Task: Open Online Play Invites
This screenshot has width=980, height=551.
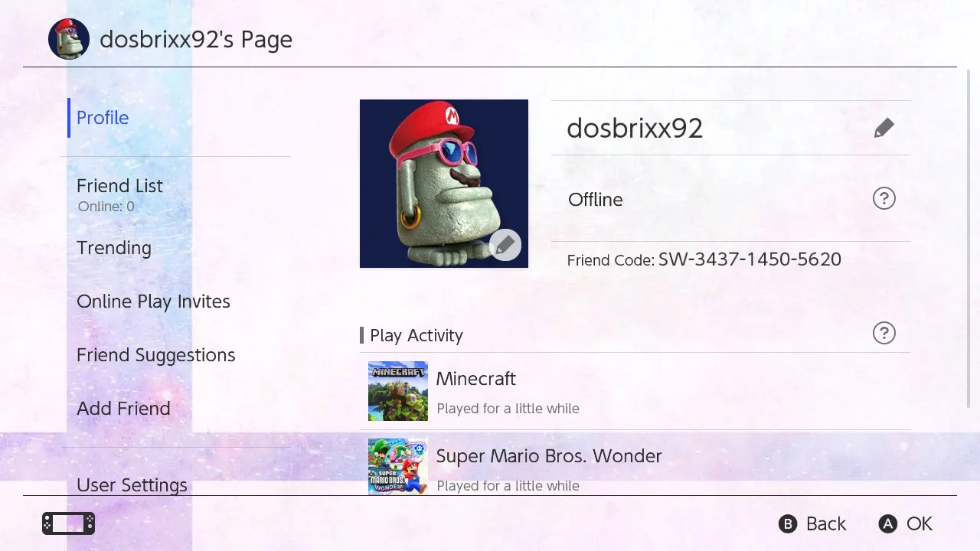Action: click(153, 302)
